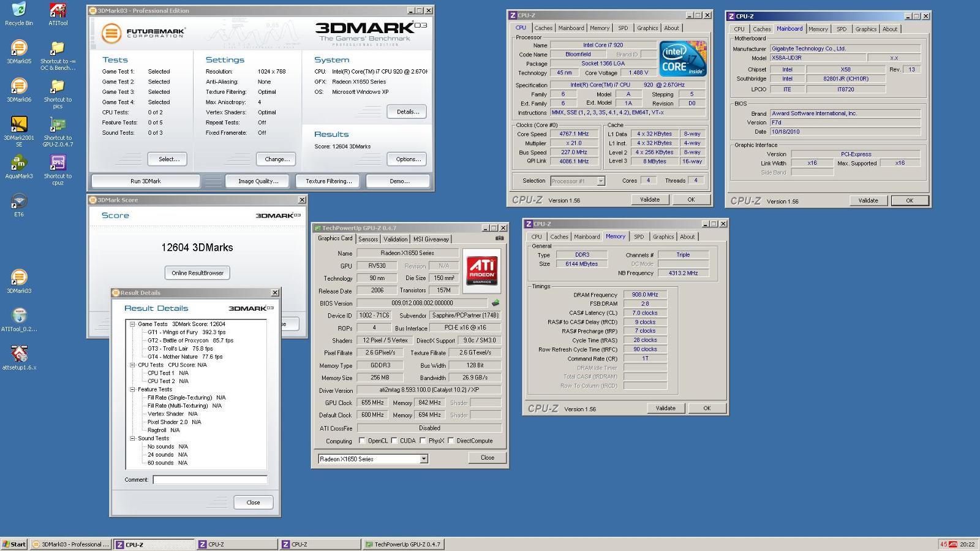Enable the PhysX checkbox in GPU-Z

423,441
